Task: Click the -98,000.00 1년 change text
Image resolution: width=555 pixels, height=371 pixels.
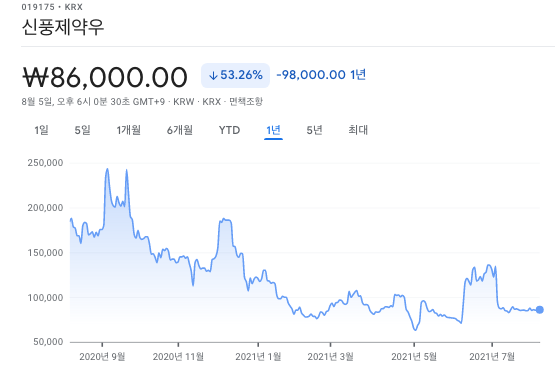Action: [x=321, y=75]
